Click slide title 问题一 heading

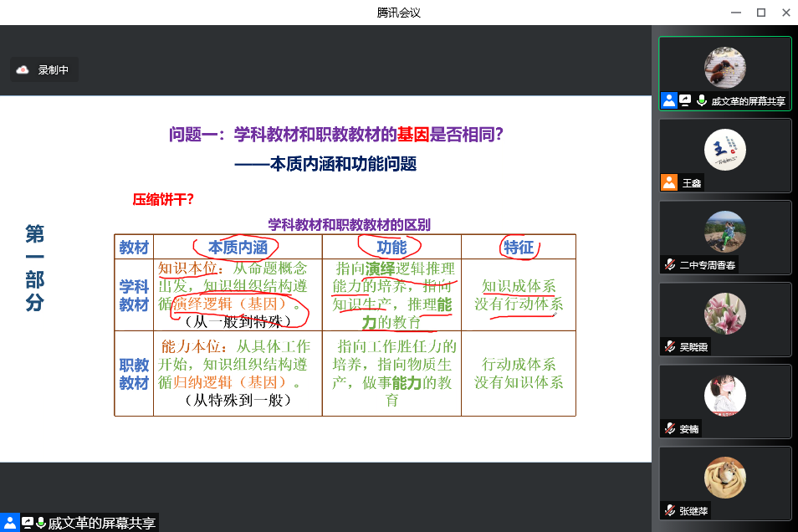click(x=336, y=135)
